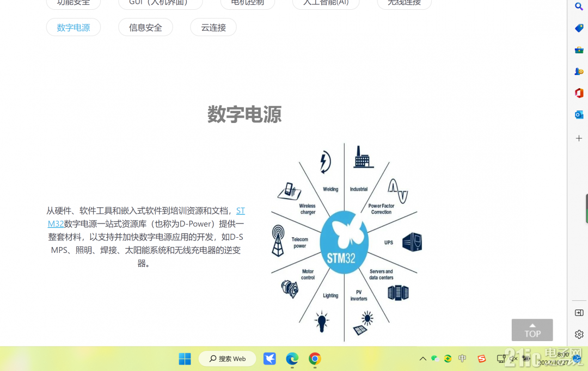Open WeChat from the system tray
The height and width of the screenshot is (371, 588).
click(x=435, y=358)
